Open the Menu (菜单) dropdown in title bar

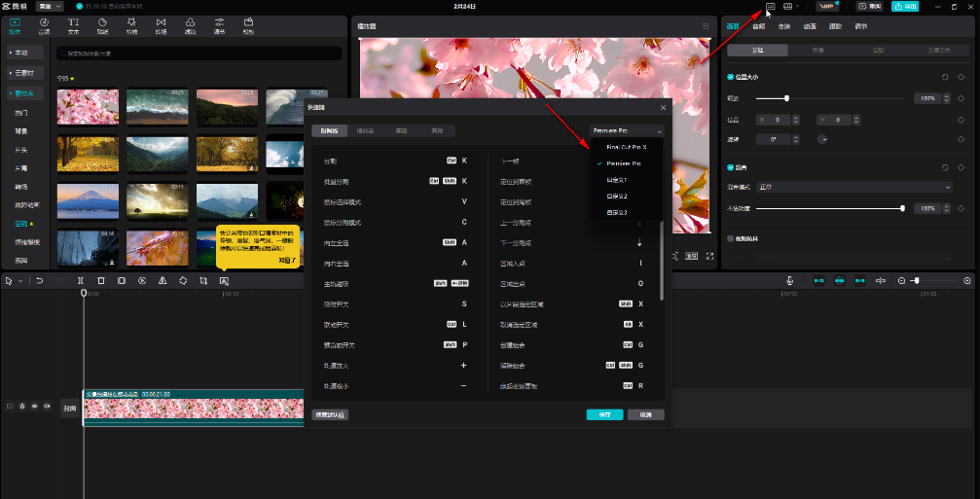click(x=51, y=6)
